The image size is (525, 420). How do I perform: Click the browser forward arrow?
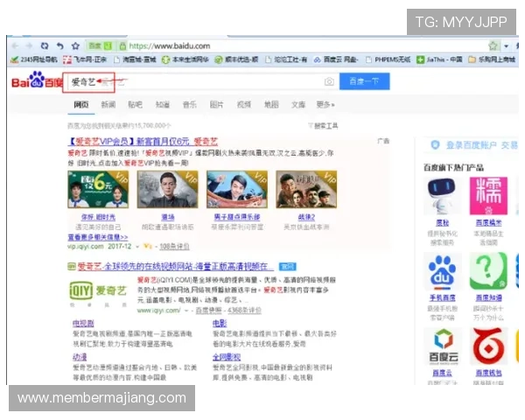click(x=30, y=45)
